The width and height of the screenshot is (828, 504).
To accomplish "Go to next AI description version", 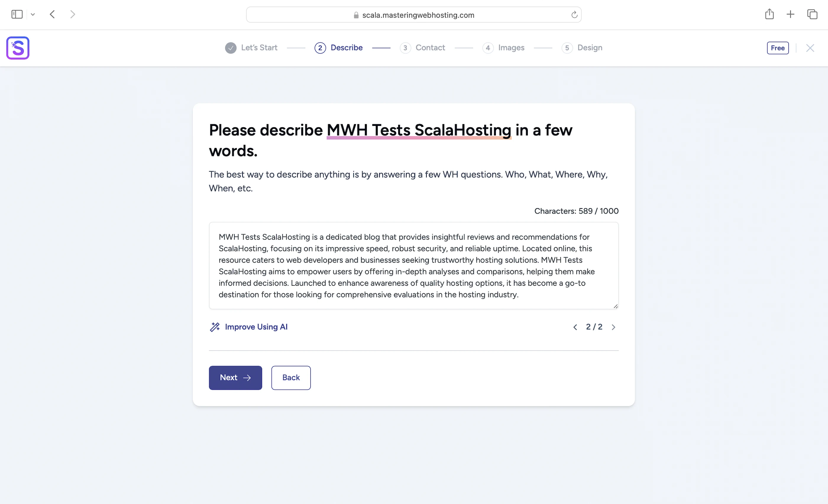I will click(613, 327).
